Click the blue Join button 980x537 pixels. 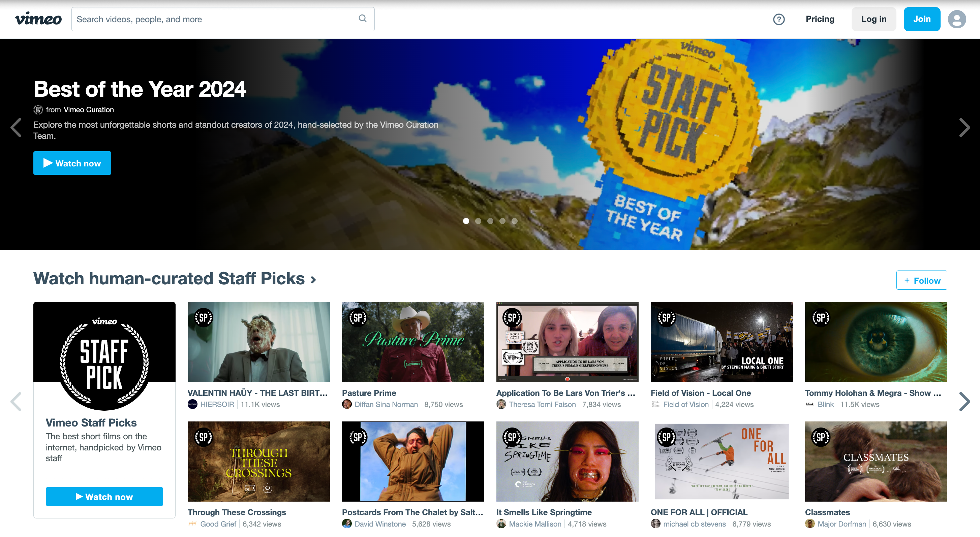pyautogui.click(x=921, y=19)
